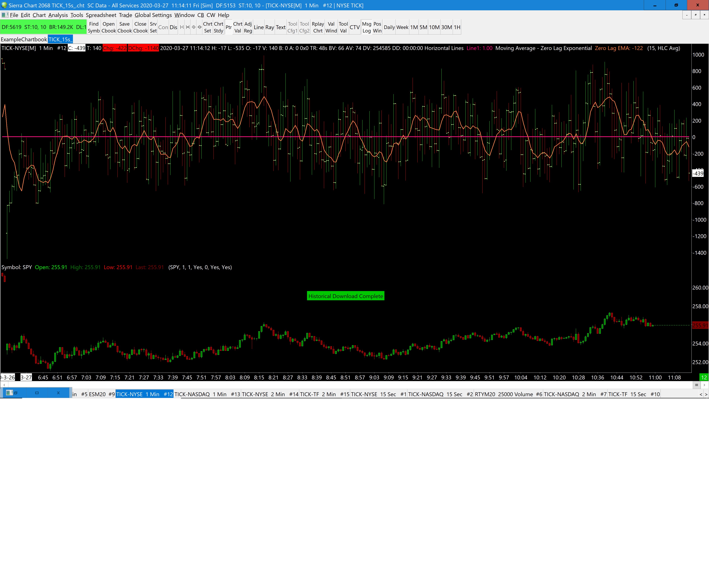Viewport: 709px width, 588px height.
Task: Open Chart Settings from toolbar
Action: [207, 27]
